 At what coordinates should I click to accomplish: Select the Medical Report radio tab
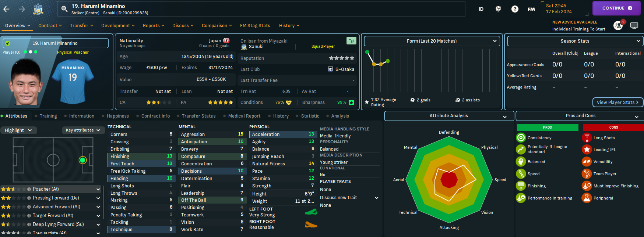tap(244, 116)
